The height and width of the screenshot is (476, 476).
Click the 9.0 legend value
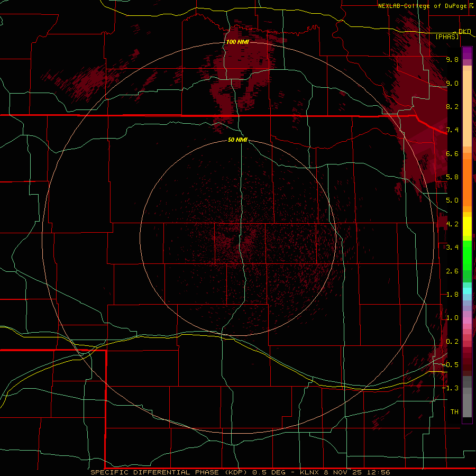(x=452, y=83)
